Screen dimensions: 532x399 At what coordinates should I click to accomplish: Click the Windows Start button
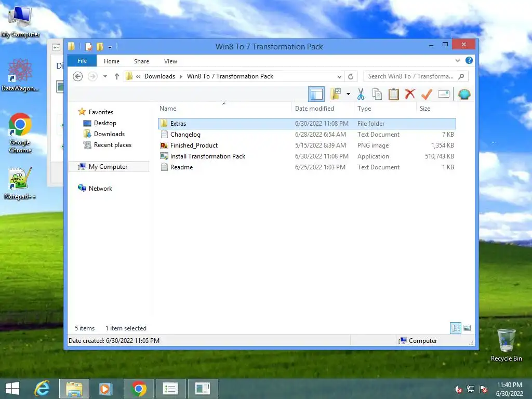12,389
